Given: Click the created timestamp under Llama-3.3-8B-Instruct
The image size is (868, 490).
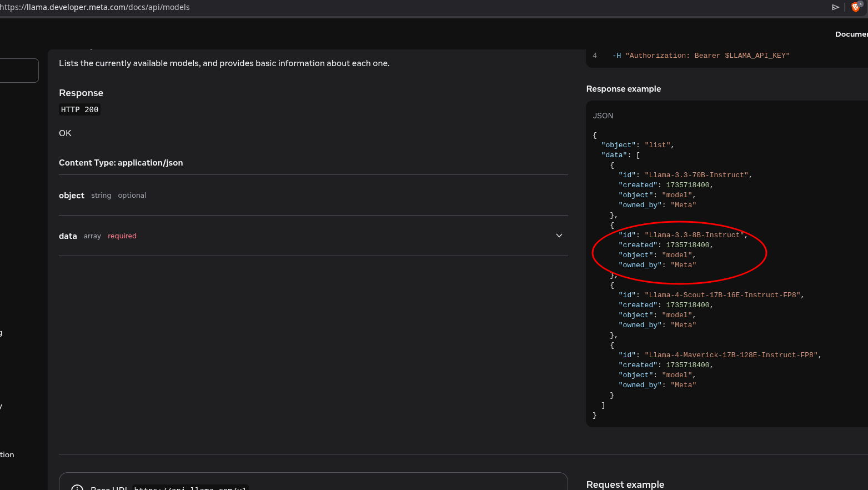Looking at the screenshot, I should pyautogui.click(x=688, y=245).
